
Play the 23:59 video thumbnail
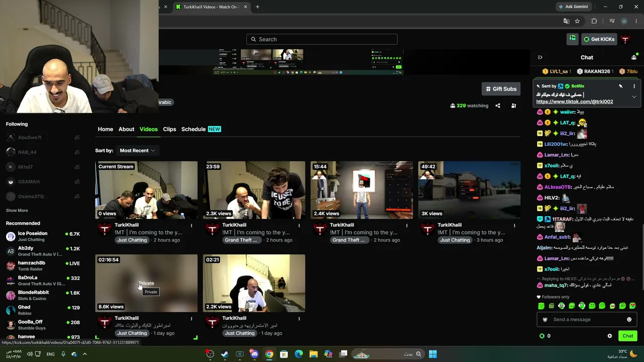point(254,190)
